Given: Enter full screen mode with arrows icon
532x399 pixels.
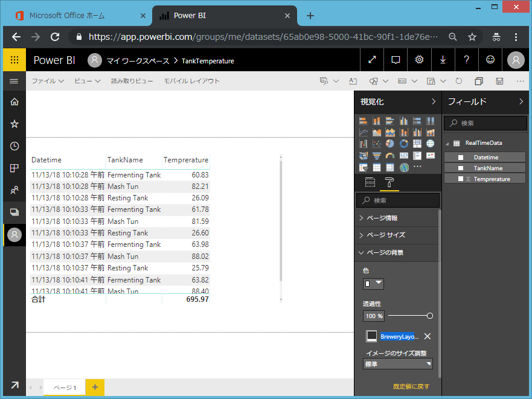Looking at the screenshot, I should tap(372, 60).
